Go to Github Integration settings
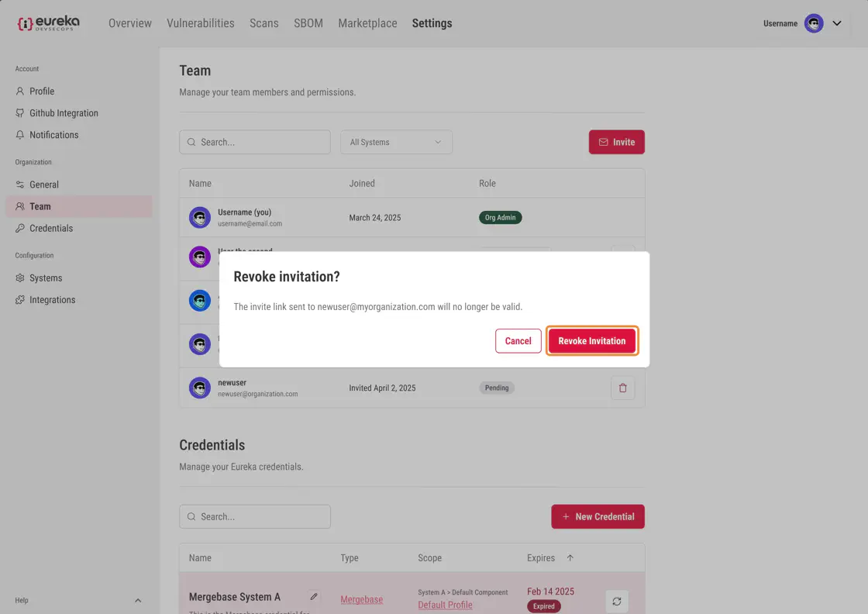The width and height of the screenshot is (868, 614). click(64, 113)
